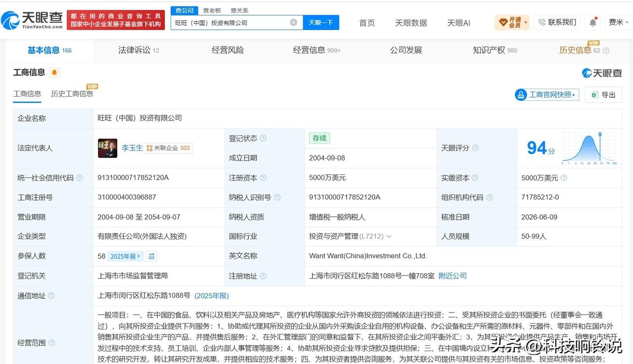The width and height of the screenshot is (633, 364).
Task: Open 天眼AI in top navigation
Action: [x=458, y=23]
